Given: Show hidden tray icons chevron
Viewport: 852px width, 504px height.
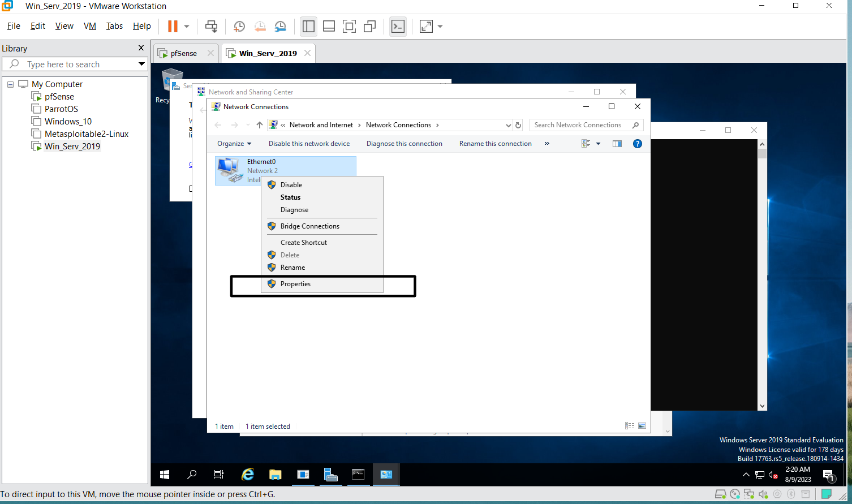Looking at the screenshot, I should 746,475.
